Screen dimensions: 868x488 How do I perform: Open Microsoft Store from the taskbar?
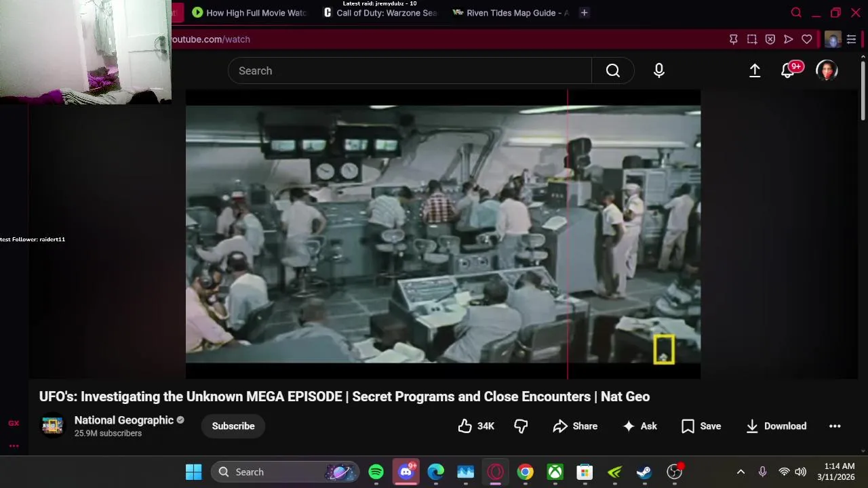coord(585,472)
